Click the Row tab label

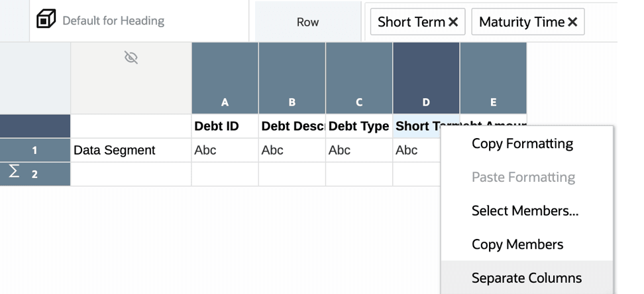[307, 22]
